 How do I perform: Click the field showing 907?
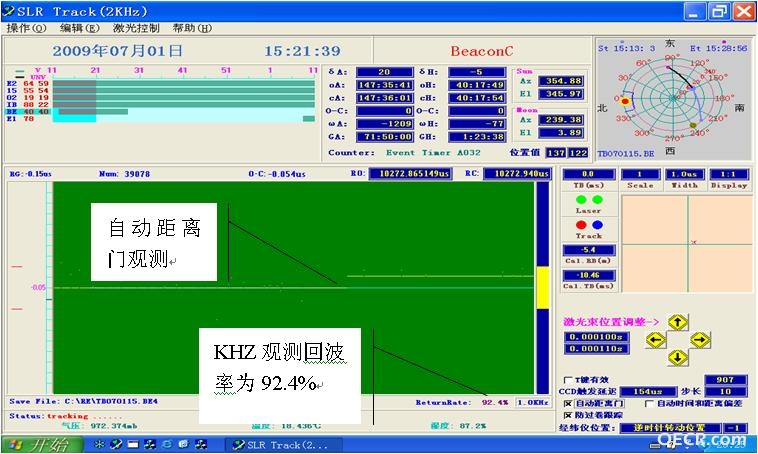pyautogui.click(x=726, y=380)
